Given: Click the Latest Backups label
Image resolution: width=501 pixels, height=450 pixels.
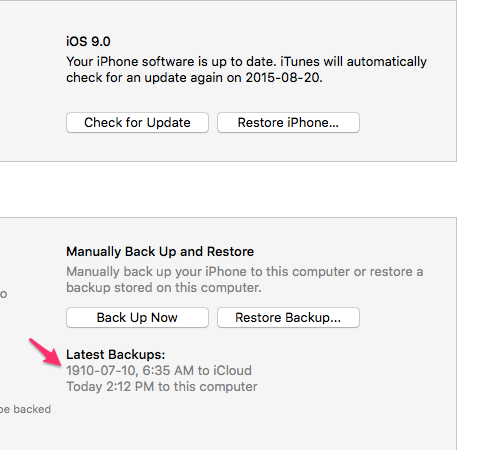Looking at the screenshot, I should point(116,355).
